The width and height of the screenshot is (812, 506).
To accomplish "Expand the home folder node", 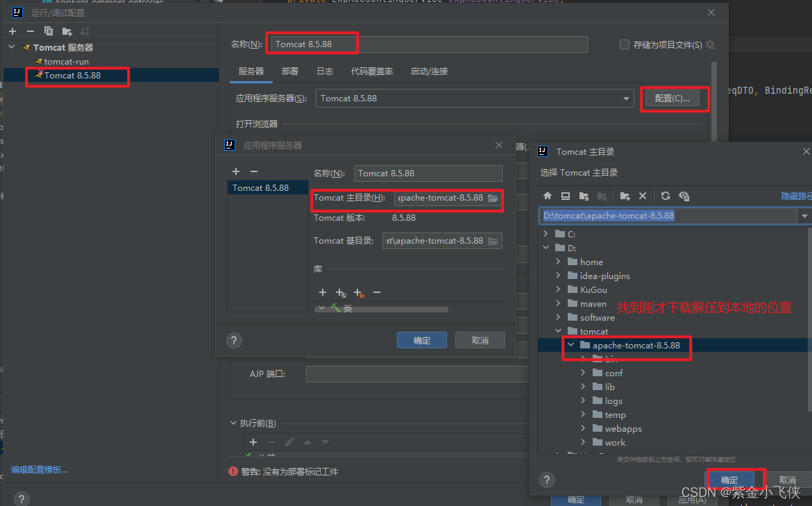I will [x=558, y=262].
